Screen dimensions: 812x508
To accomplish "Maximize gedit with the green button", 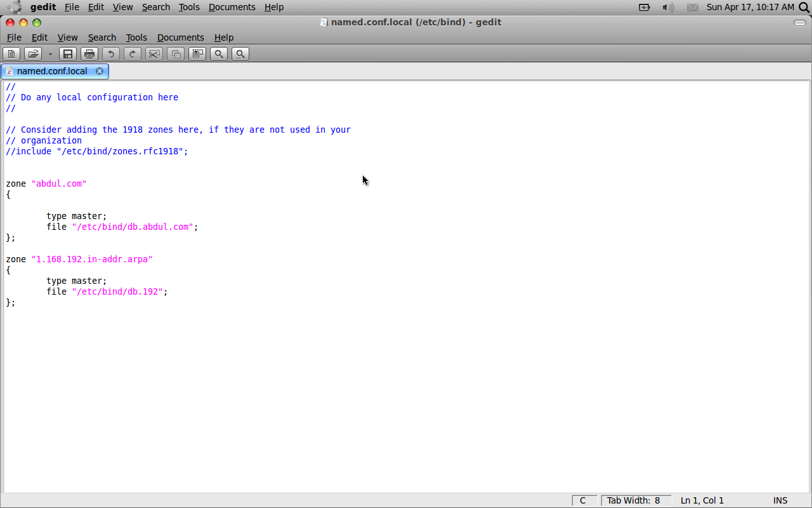I will click(37, 23).
